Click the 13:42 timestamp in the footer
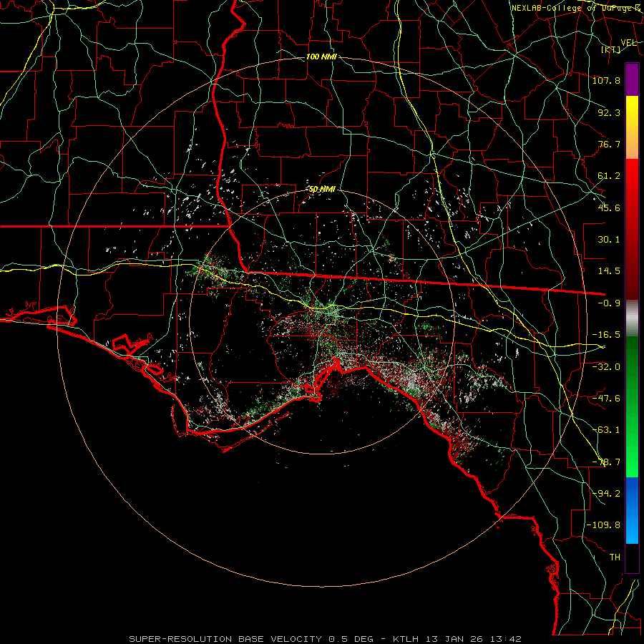Screen dimensions: 644x644 coord(505,639)
